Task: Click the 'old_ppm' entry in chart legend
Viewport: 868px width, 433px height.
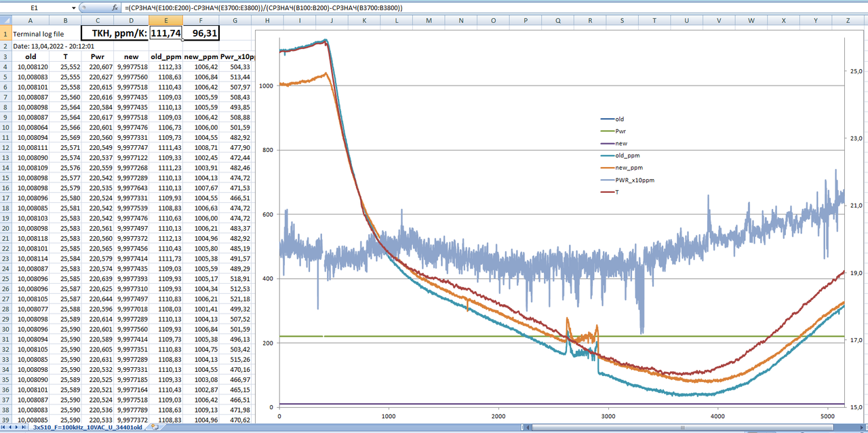Action: [618, 156]
